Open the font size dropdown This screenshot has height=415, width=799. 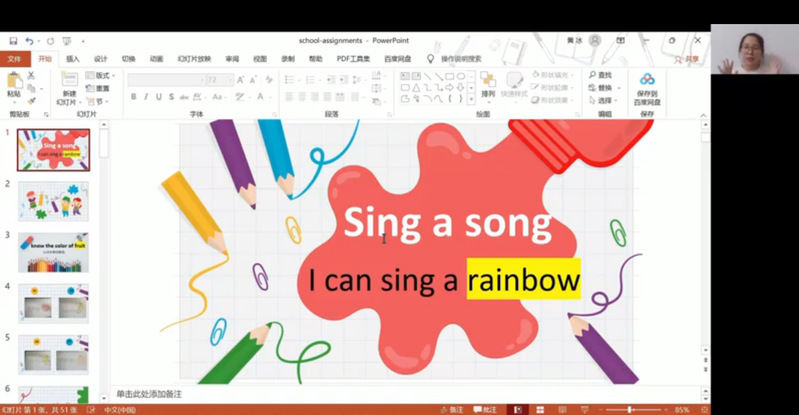[x=229, y=80]
